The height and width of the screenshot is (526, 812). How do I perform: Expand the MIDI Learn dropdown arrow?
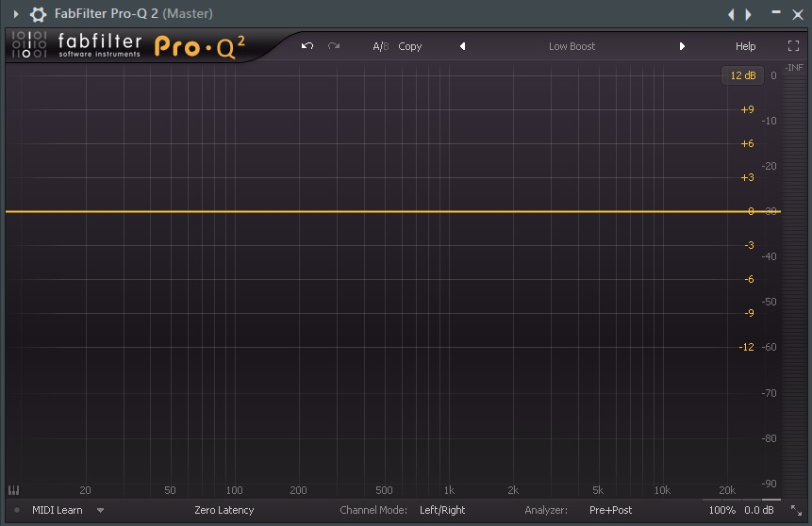tap(101, 511)
